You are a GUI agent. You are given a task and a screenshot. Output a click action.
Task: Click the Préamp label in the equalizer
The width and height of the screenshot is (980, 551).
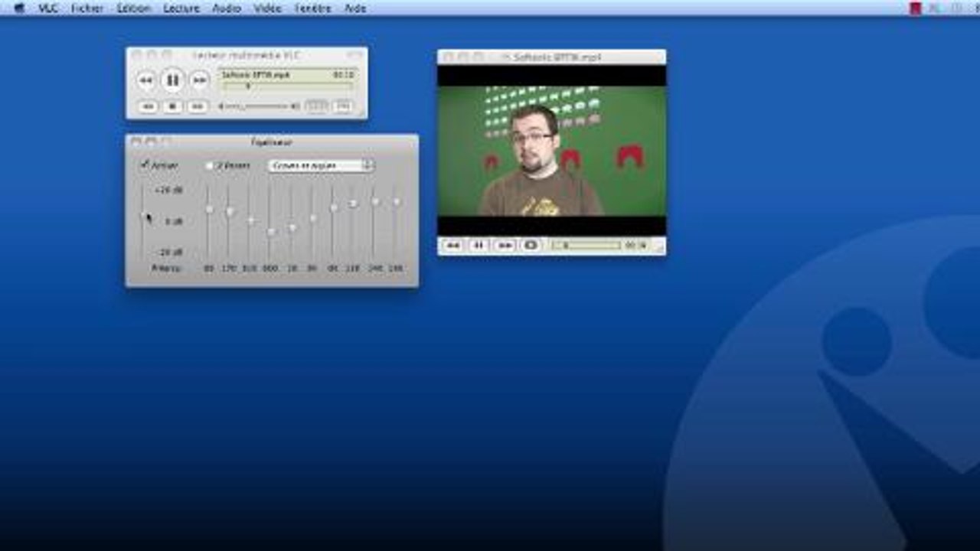click(166, 268)
